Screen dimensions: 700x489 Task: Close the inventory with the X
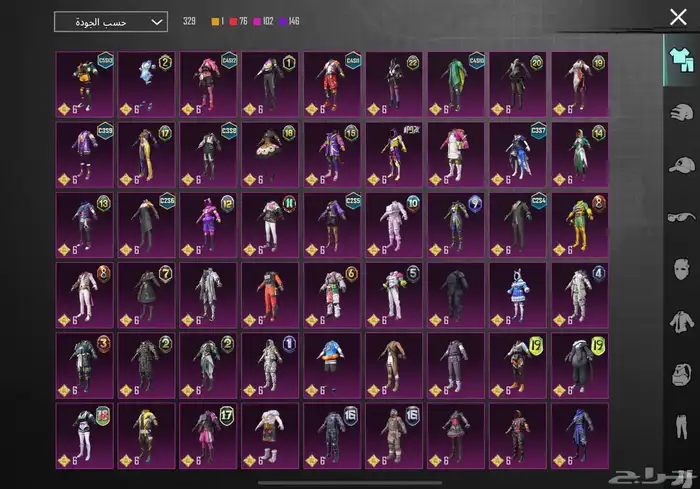(678, 16)
